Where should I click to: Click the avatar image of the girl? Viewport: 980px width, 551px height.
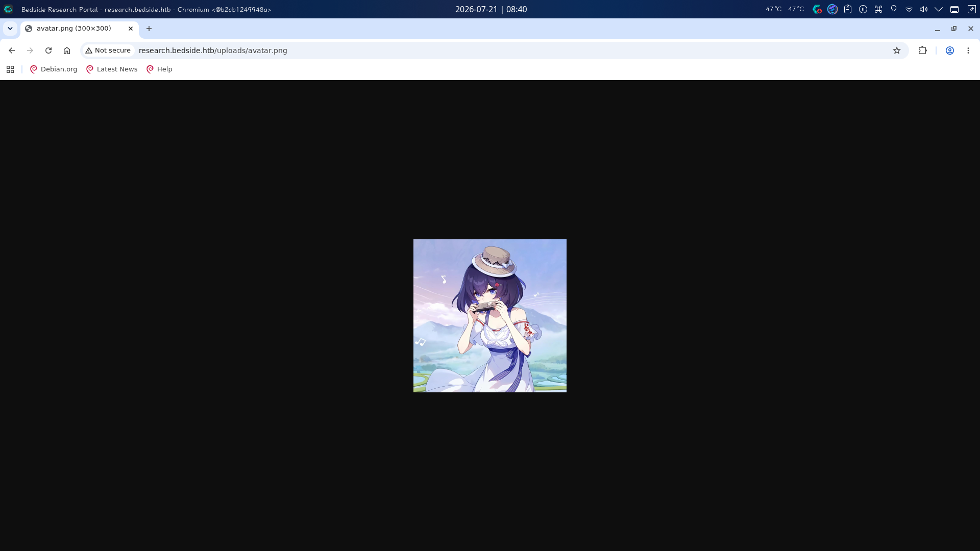(x=490, y=316)
